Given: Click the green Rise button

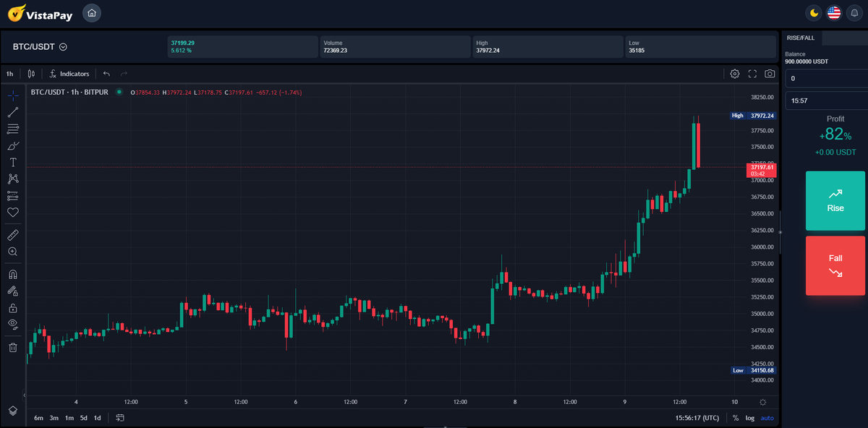Looking at the screenshot, I should click(x=835, y=201).
